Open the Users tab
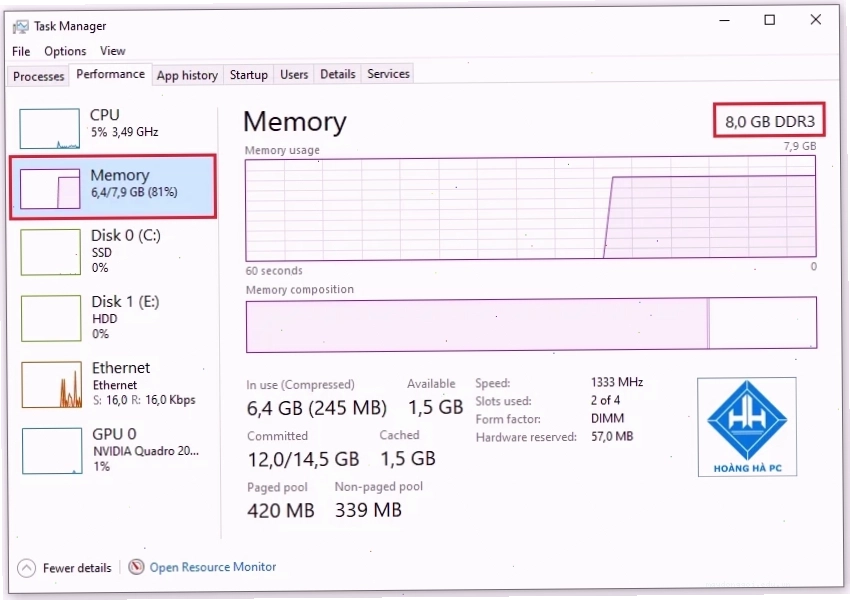Viewport: 850px width, 601px height. click(294, 74)
